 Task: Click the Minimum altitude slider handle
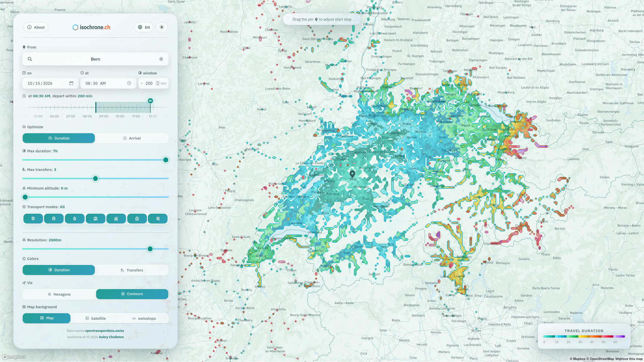[x=25, y=197]
